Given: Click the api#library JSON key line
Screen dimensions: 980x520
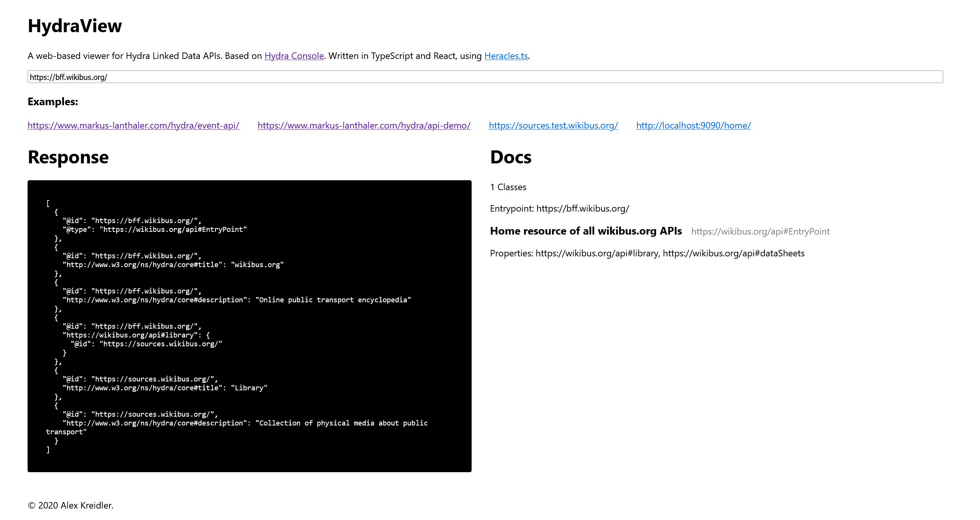Looking at the screenshot, I should point(136,335).
